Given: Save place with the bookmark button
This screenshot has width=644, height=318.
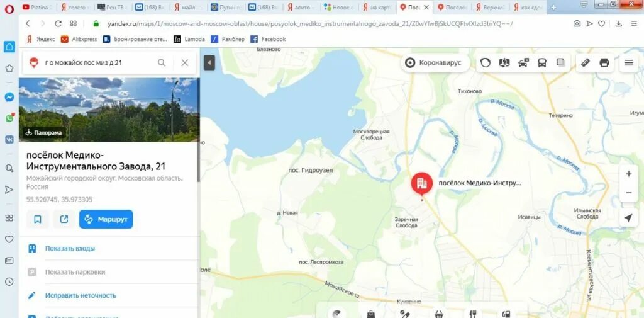Looking at the screenshot, I should (x=37, y=219).
